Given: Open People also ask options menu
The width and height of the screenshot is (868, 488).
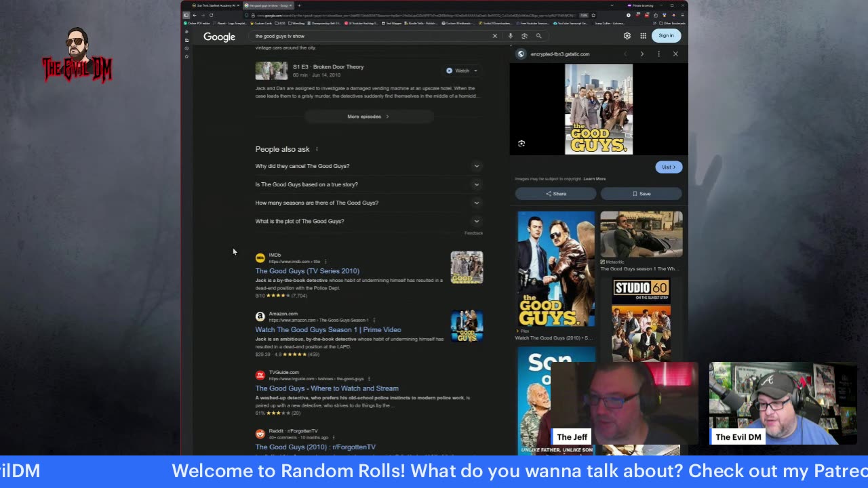Looking at the screenshot, I should [x=317, y=149].
